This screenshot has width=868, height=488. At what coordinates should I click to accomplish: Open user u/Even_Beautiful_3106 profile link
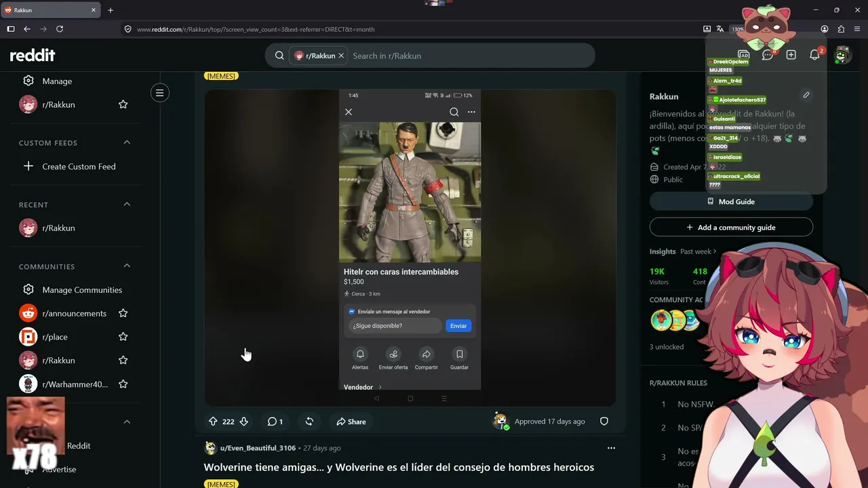click(x=258, y=448)
